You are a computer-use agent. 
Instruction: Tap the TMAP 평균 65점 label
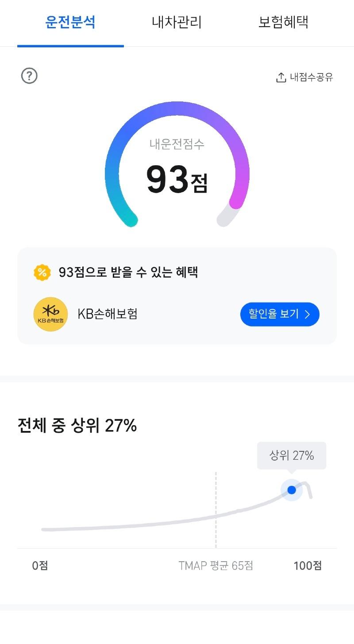216,566
